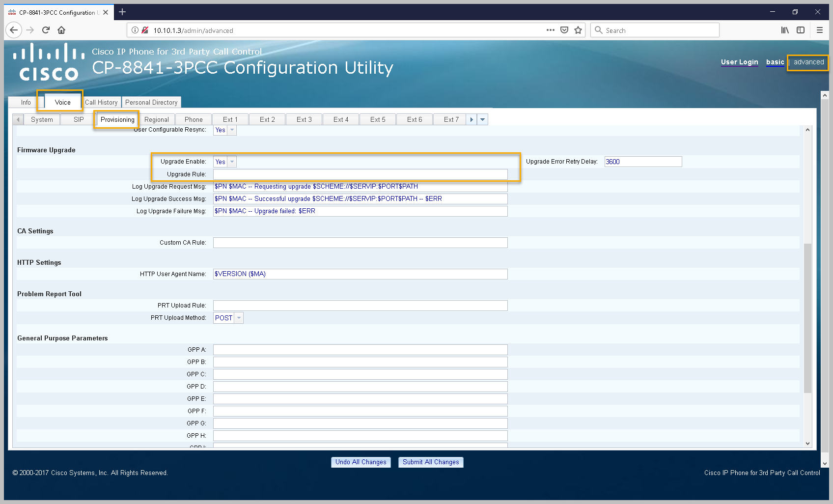Click the page scrollbar down arrow
Viewport: 833px width, 504px height.
click(825, 463)
